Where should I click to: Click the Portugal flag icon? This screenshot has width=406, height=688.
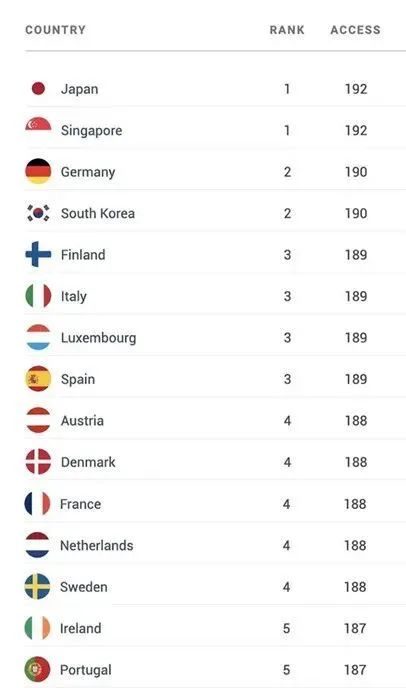pyautogui.click(x=37, y=669)
